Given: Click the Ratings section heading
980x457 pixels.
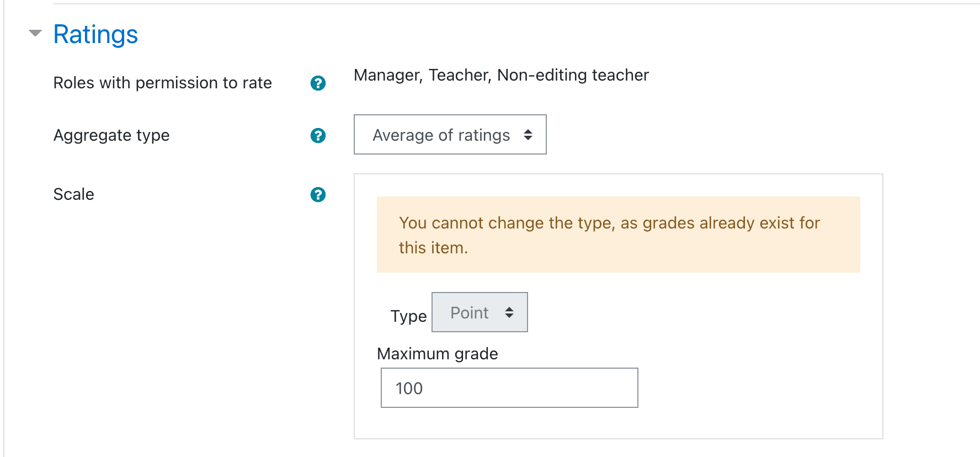Looking at the screenshot, I should click(x=95, y=34).
